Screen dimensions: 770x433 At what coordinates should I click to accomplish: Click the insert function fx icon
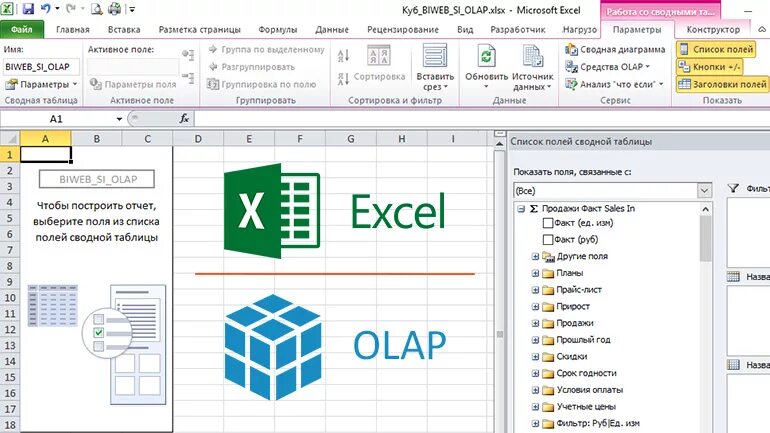pos(184,119)
